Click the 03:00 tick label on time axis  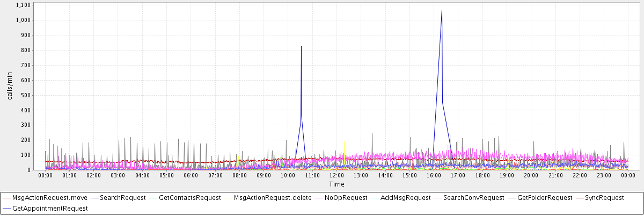pos(118,175)
